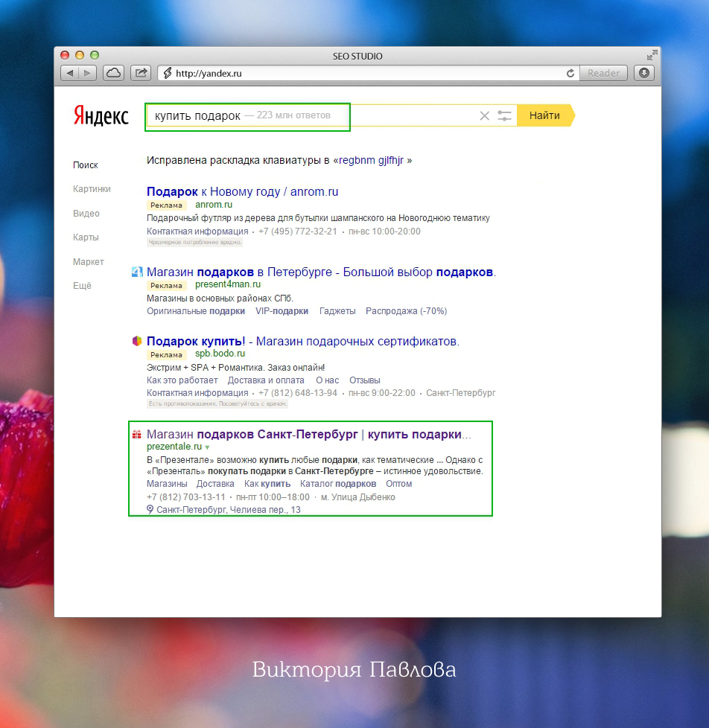The height and width of the screenshot is (728, 709).
Task: Open Ещё in left menu
Action: (82, 286)
